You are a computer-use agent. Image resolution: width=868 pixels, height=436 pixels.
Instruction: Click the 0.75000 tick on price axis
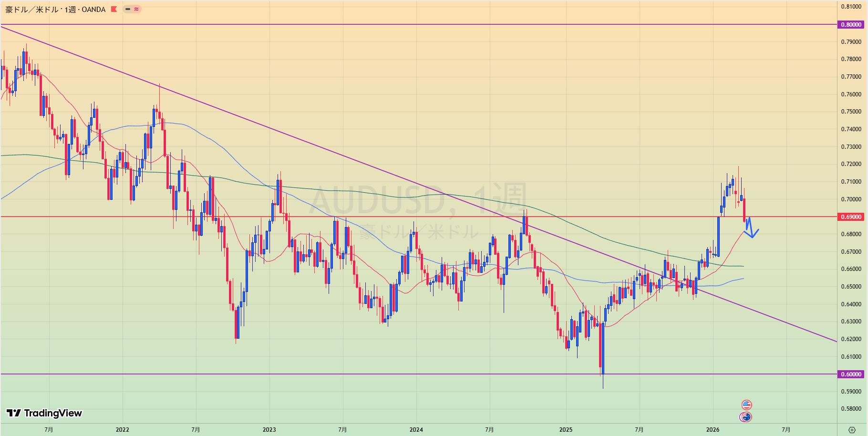[x=851, y=112]
